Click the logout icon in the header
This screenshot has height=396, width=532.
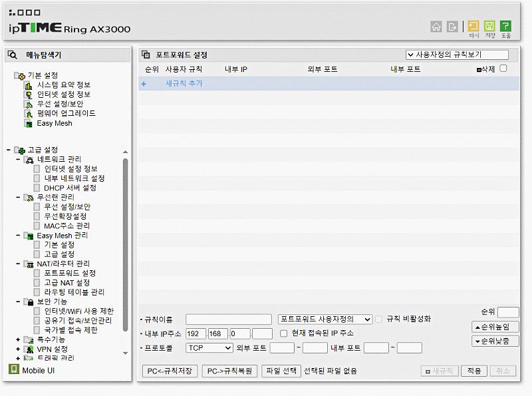pos(453,27)
